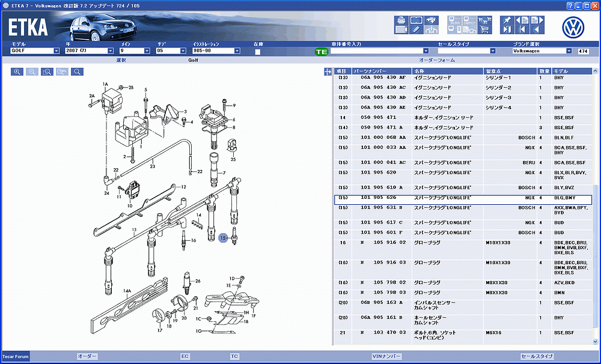Select part number N 105 916 02
The image size is (601, 364).
click(x=383, y=243)
